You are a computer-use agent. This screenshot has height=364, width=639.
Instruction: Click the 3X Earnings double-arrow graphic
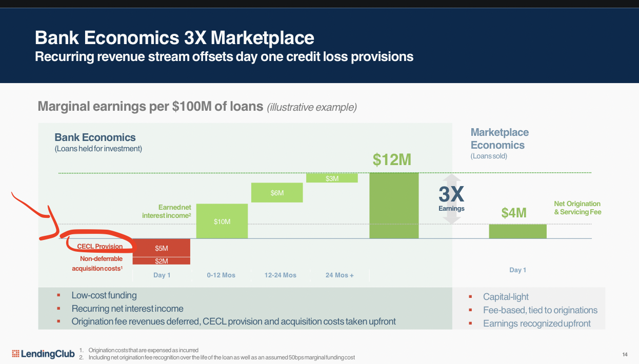452,199
